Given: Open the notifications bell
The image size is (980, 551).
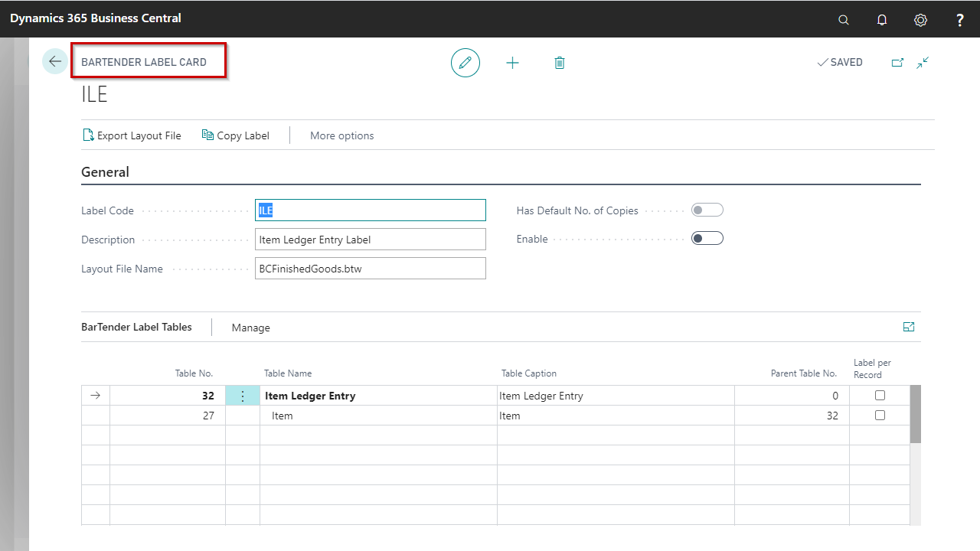Looking at the screenshot, I should 882,20.
